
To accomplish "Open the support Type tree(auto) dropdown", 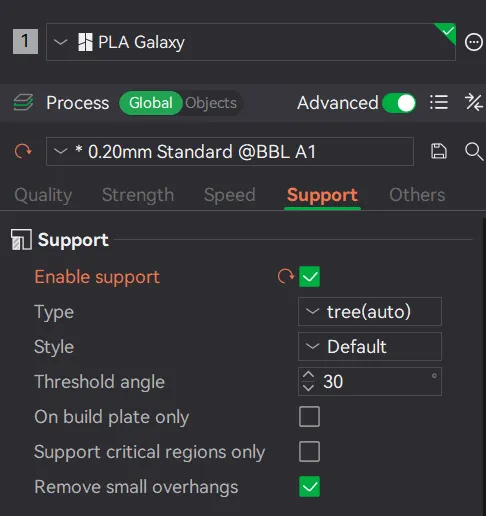I will pyautogui.click(x=370, y=312).
